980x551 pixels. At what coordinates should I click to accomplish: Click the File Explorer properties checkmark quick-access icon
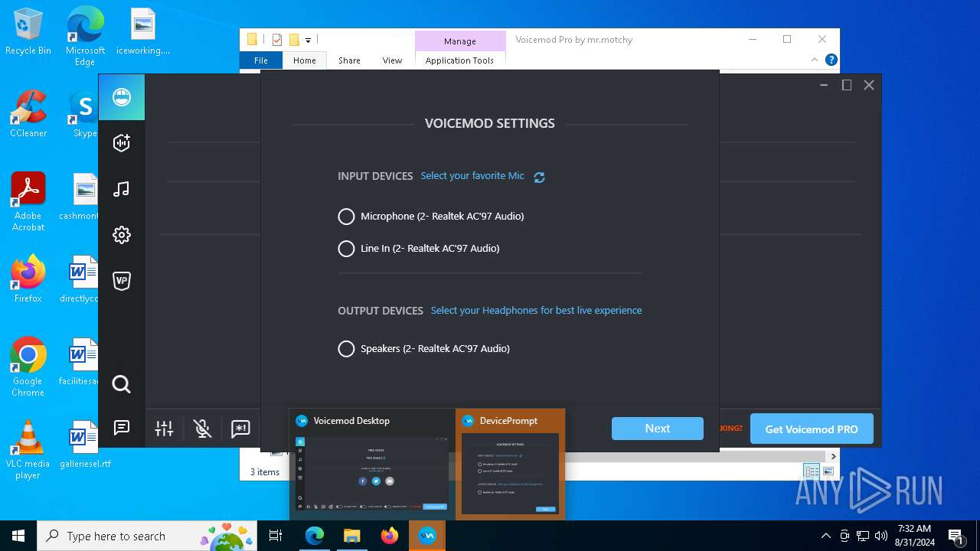pyautogui.click(x=277, y=40)
